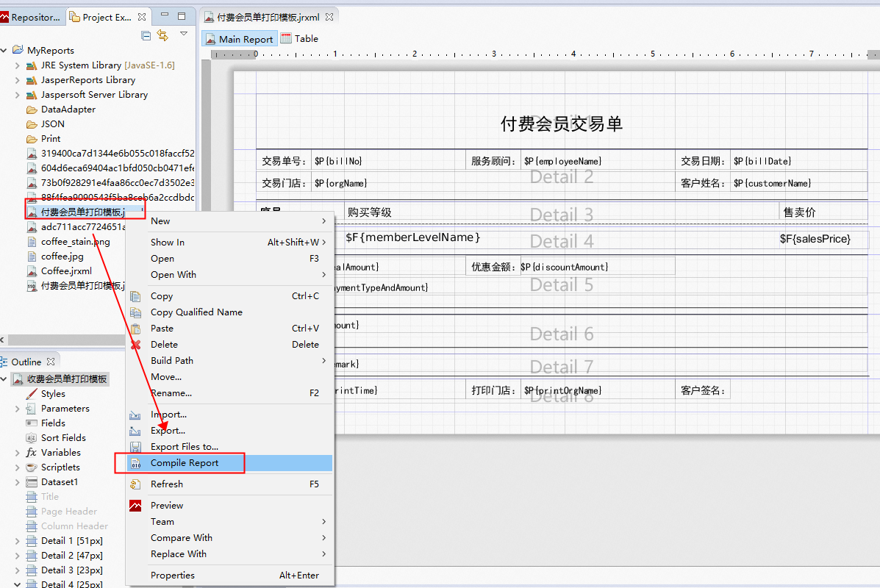Click Open in the context menu
This screenshot has width=880, height=588.
230,259
